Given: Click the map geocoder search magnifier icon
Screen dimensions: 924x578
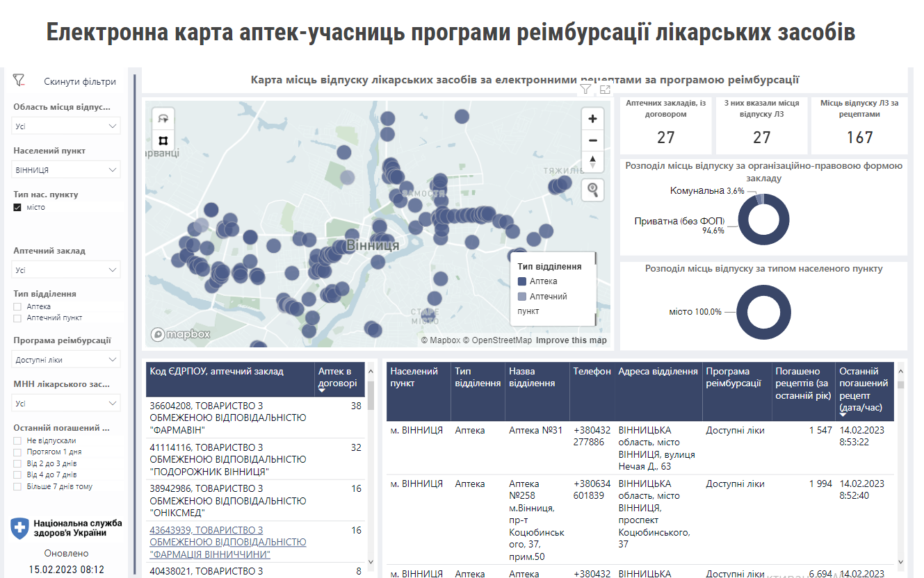Looking at the screenshot, I should 592,190.
